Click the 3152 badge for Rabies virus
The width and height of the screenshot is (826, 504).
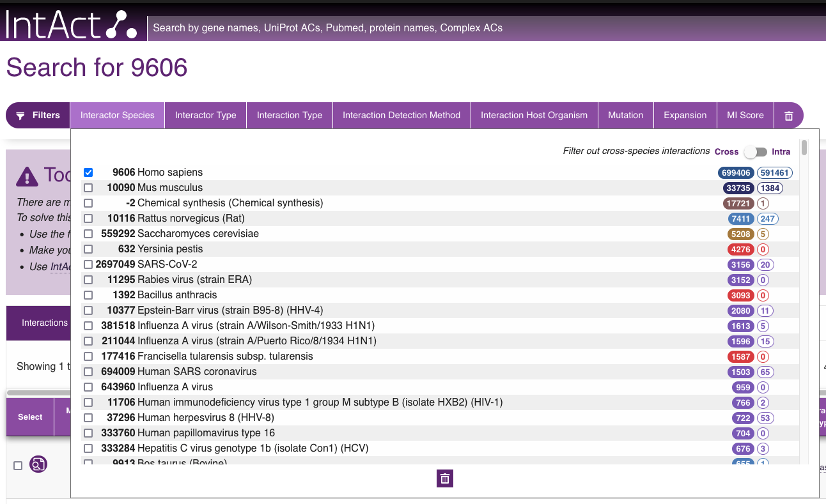tap(741, 280)
